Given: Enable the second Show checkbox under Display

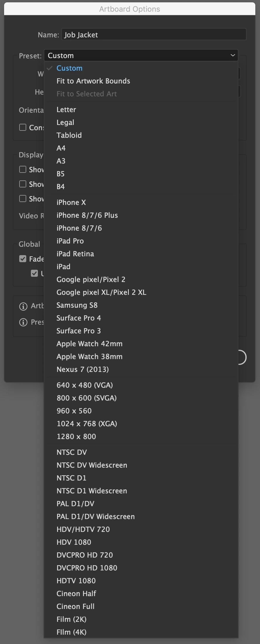Looking at the screenshot, I should [23, 184].
